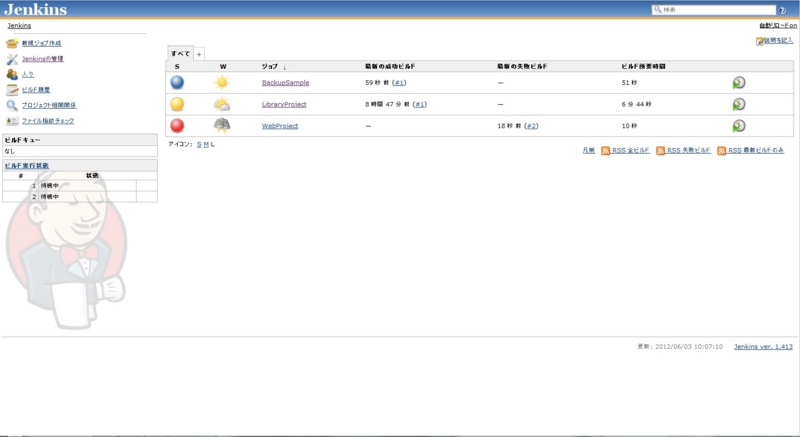Open build #1 of LibraryProject
The height and width of the screenshot is (437, 800).
[x=420, y=104]
